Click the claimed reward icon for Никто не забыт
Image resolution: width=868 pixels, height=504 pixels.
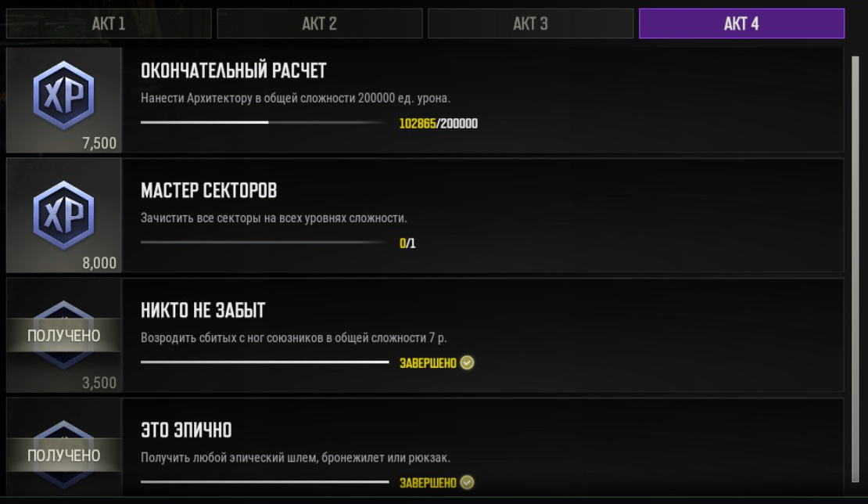coord(63,335)
